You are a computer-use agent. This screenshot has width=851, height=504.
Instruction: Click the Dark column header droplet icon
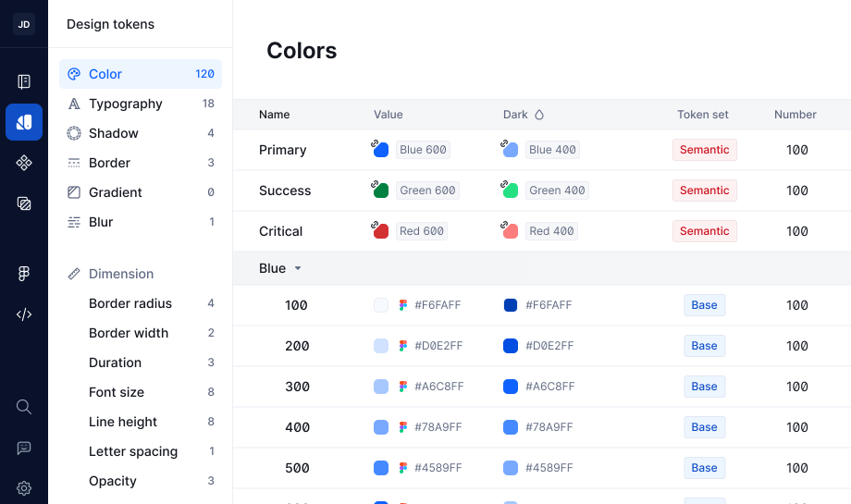click(x=539, y=115)
